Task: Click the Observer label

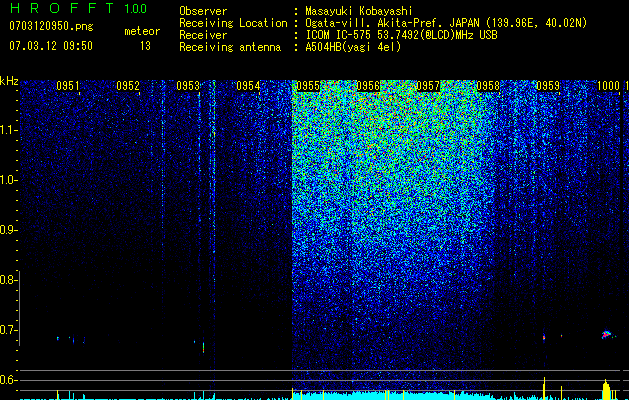Action: point(203,11)
